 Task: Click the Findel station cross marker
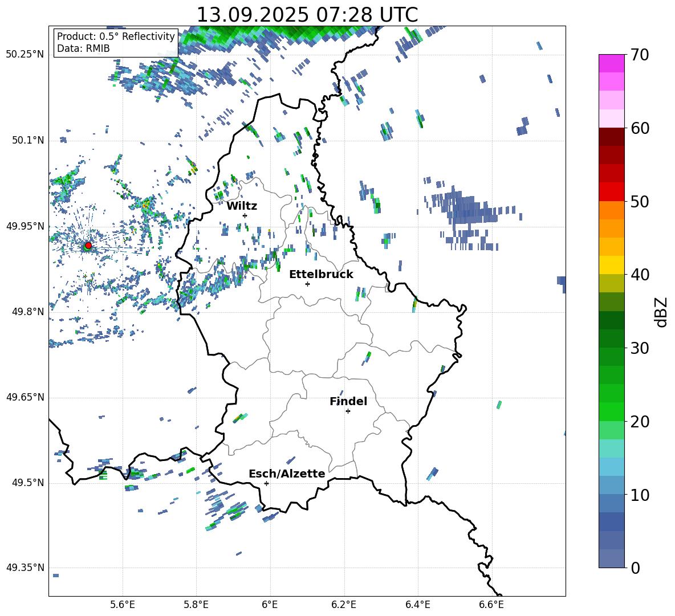point(348,411)
